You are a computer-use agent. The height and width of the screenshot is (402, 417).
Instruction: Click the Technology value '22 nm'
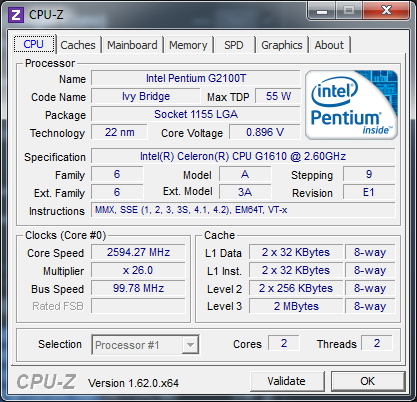point(119,132)
